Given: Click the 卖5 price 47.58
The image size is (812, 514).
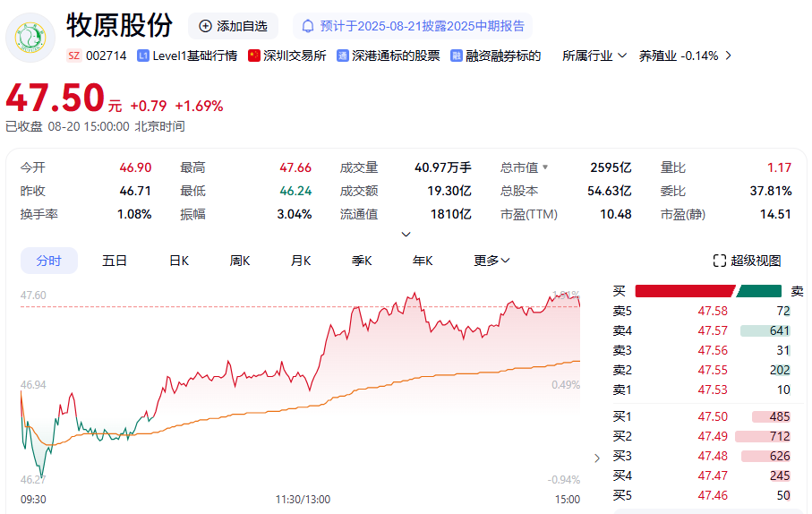Looking at the screenshot, I should [x=713, y=311].
